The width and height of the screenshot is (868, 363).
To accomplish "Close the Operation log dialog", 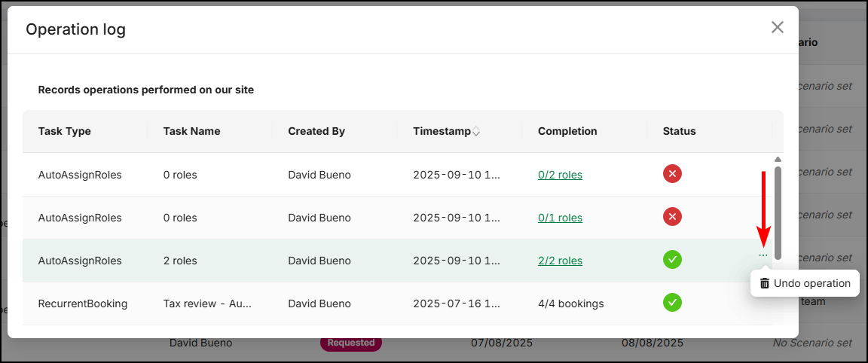I will 778,28.
